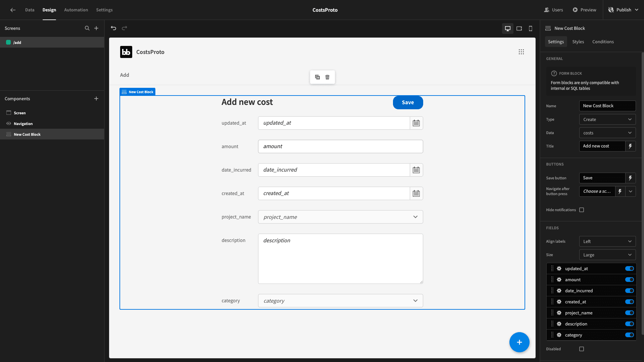
Task: Switch to tablet preview icon
Action: click(519, 28)
